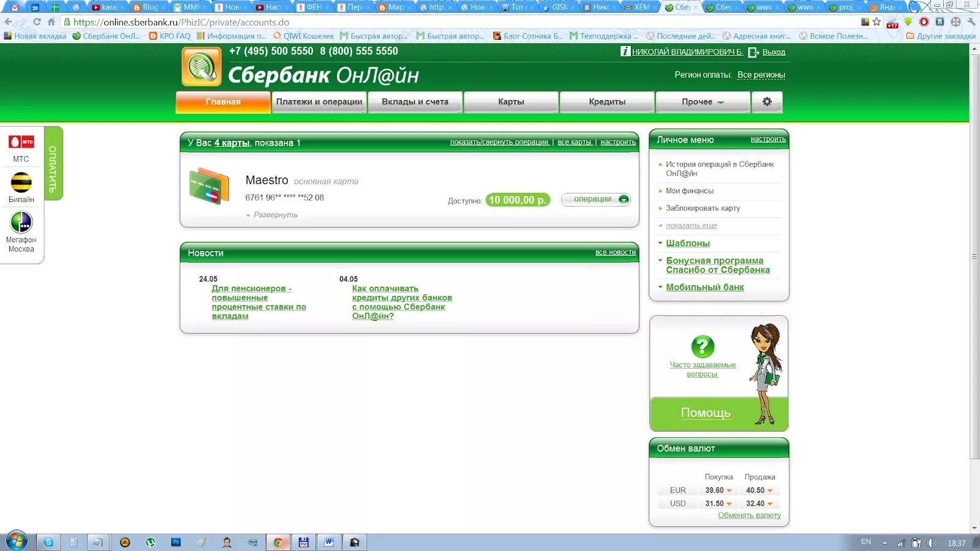Expand the Шаблоны section
Screen dimensions: 980x551
[x=687, y=243]
